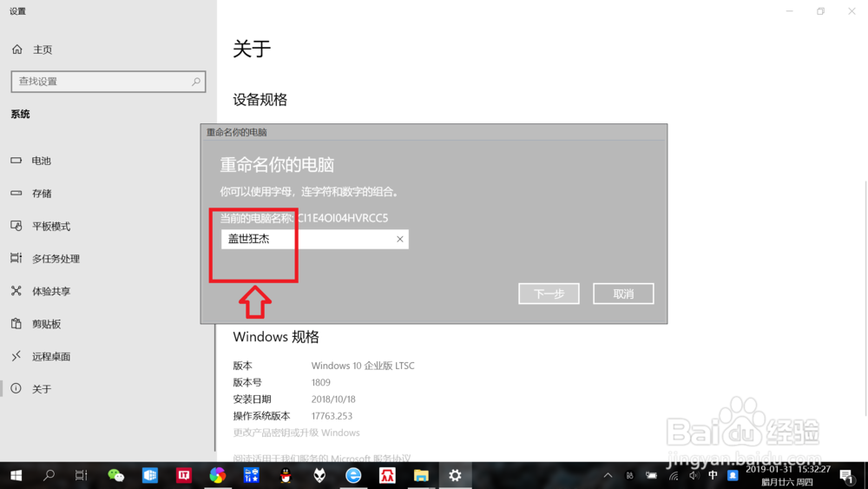This screenshot has width=868, height=489.
Task: Open taskbar search magnifier
Action: pos(49,475)
